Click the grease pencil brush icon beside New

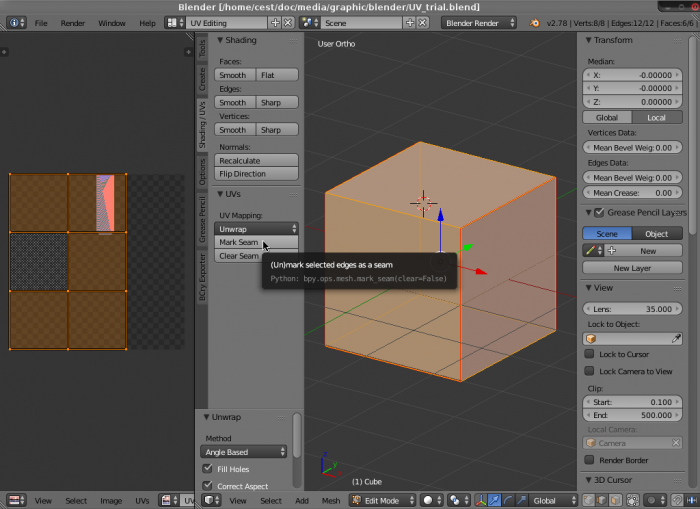click(591, 251)
